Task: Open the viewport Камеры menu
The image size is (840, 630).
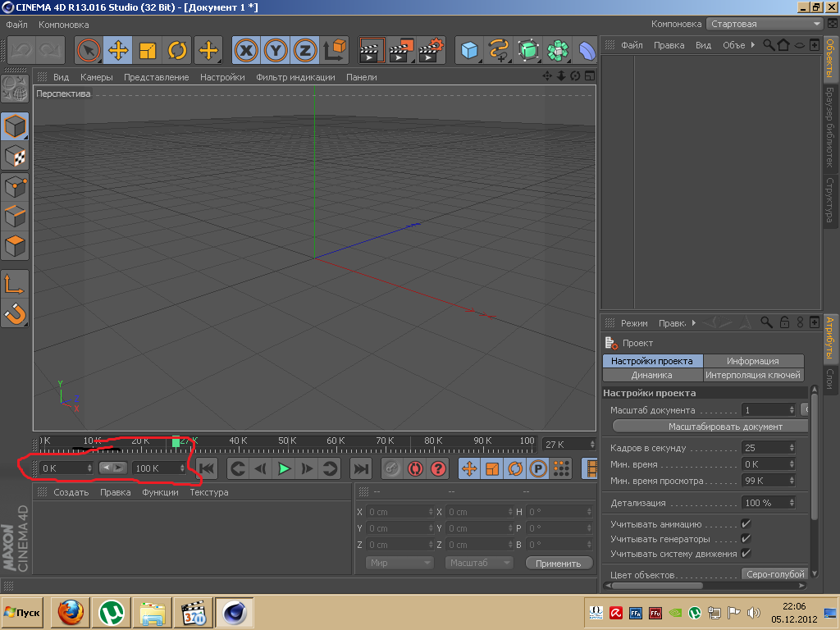Action: 97,77
